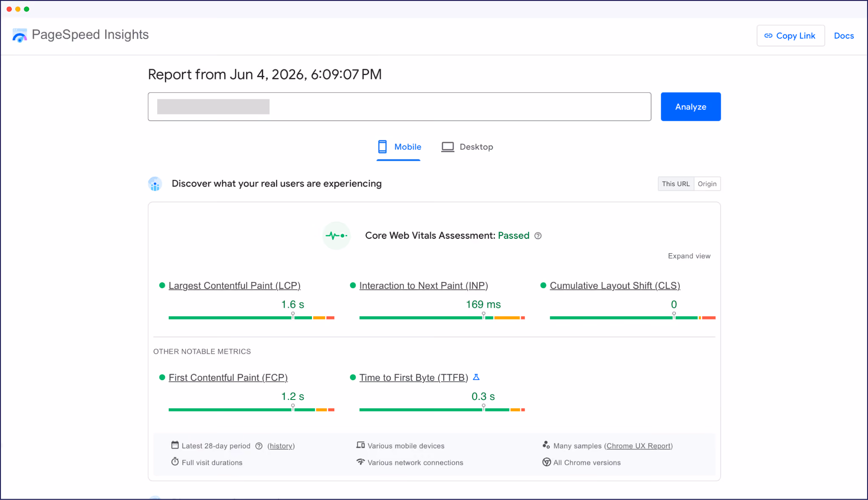The height and width of the screenshot is (500, 868).
Task: Open the Docs link
Action: (x=844, y=36)
